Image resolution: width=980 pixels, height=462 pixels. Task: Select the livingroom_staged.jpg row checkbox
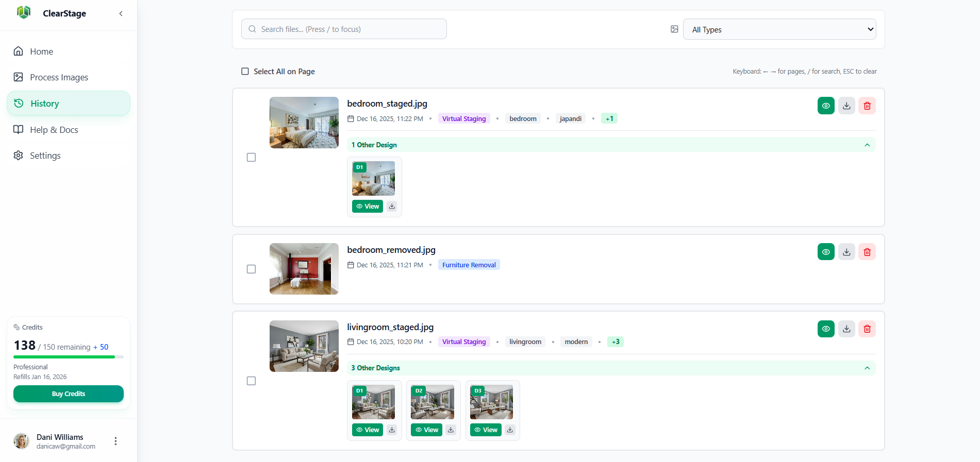tap(251, 381)
